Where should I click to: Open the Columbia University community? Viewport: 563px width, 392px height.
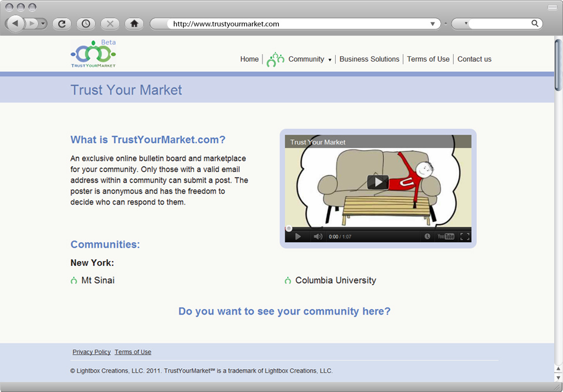[335, 281]
